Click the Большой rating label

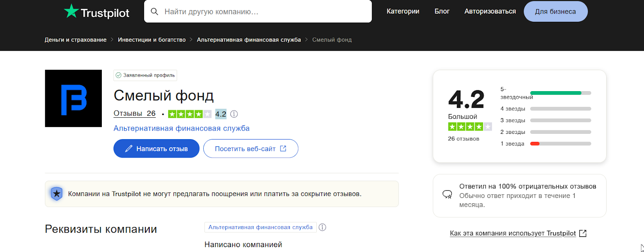tap(462, 117)
